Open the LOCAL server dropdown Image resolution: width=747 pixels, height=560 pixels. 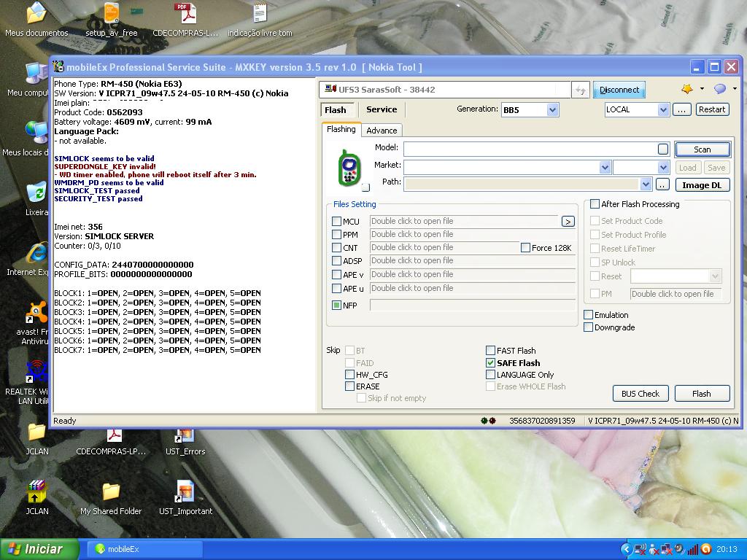(x=663, y=109)
